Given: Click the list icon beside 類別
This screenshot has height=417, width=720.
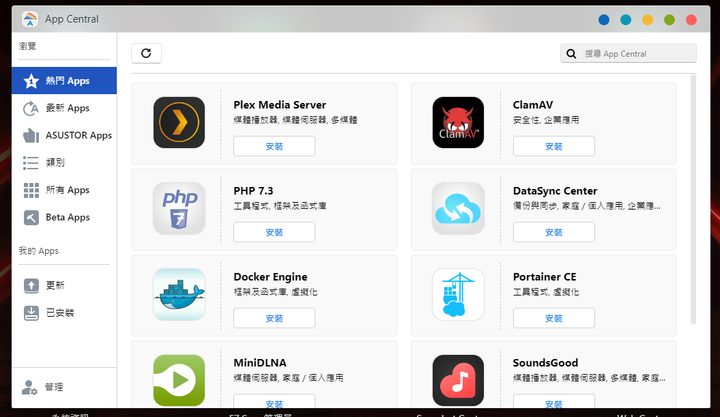Looking at the screenshot, I should coord(31,163).
